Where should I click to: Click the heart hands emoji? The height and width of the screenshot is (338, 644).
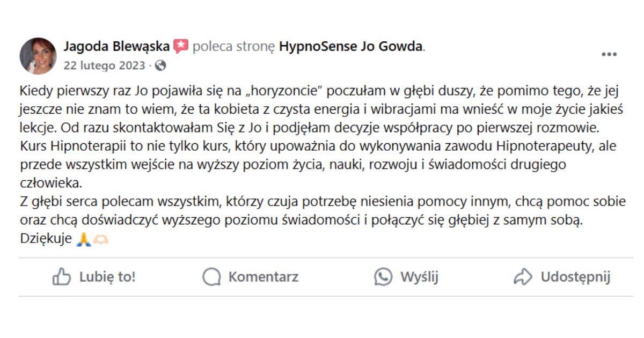101,239
